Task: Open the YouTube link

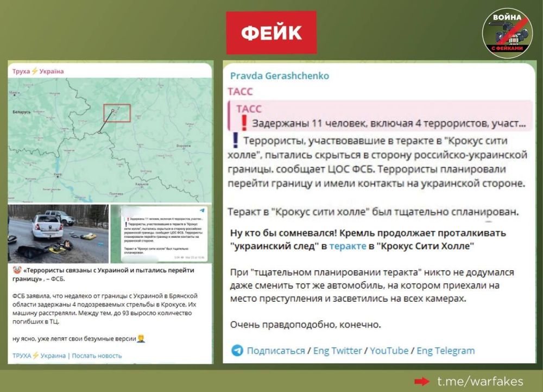Action: 389,351
